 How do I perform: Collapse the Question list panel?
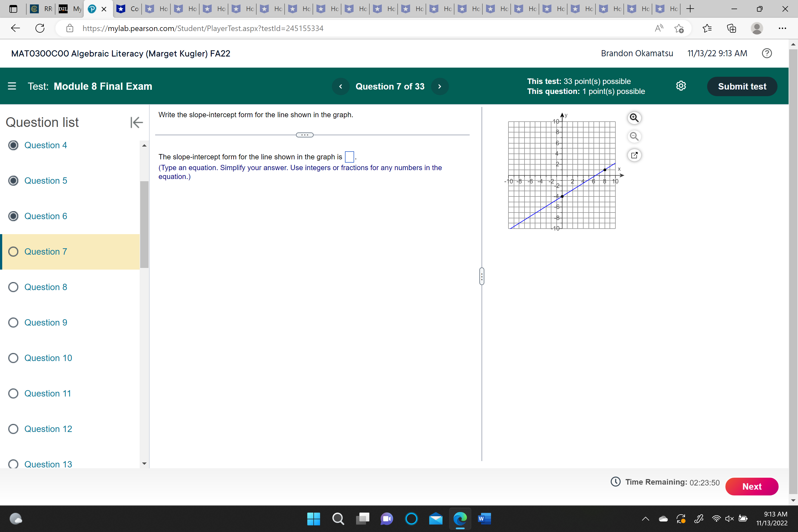(136, 122)
